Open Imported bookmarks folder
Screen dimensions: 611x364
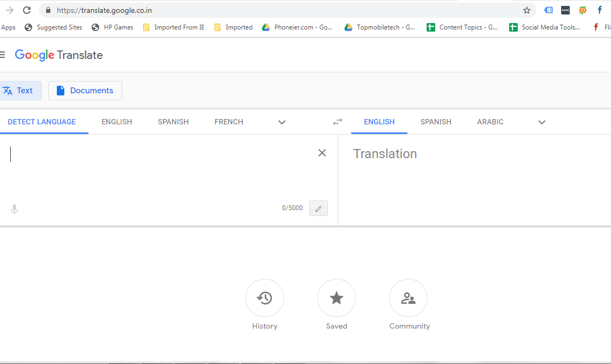[233, 27]
